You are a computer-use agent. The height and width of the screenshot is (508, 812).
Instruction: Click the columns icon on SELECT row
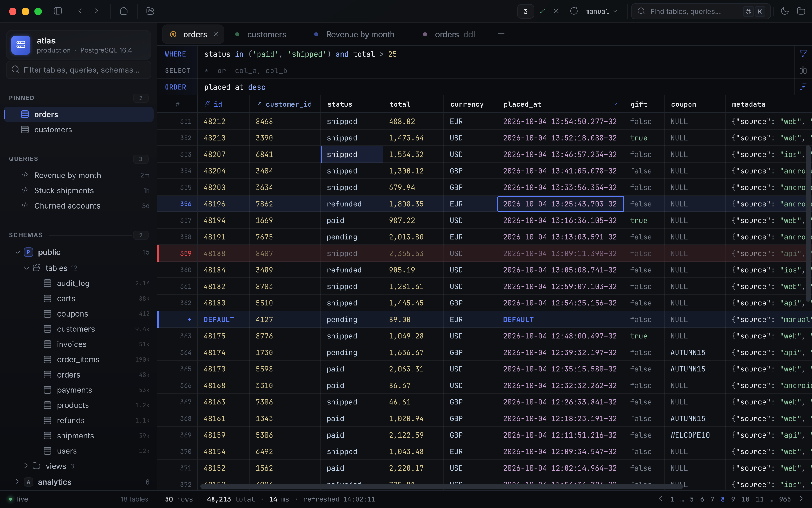(803, 70)
